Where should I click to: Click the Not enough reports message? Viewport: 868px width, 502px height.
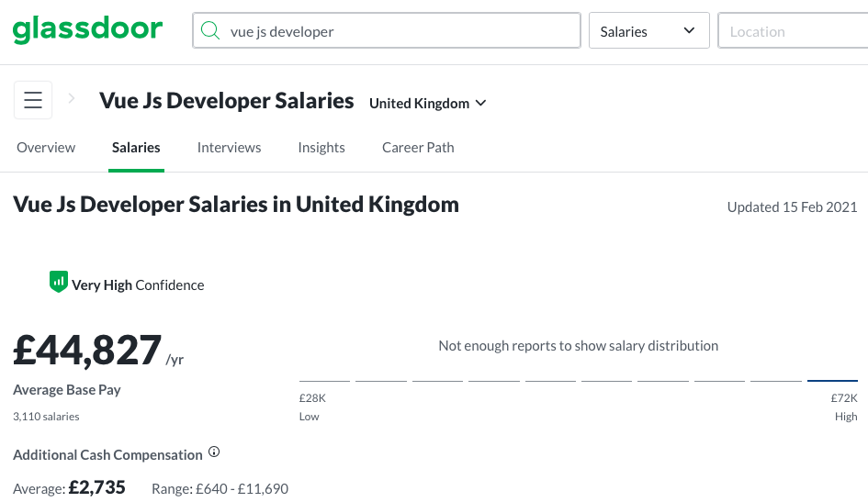[x=579, y=346]
